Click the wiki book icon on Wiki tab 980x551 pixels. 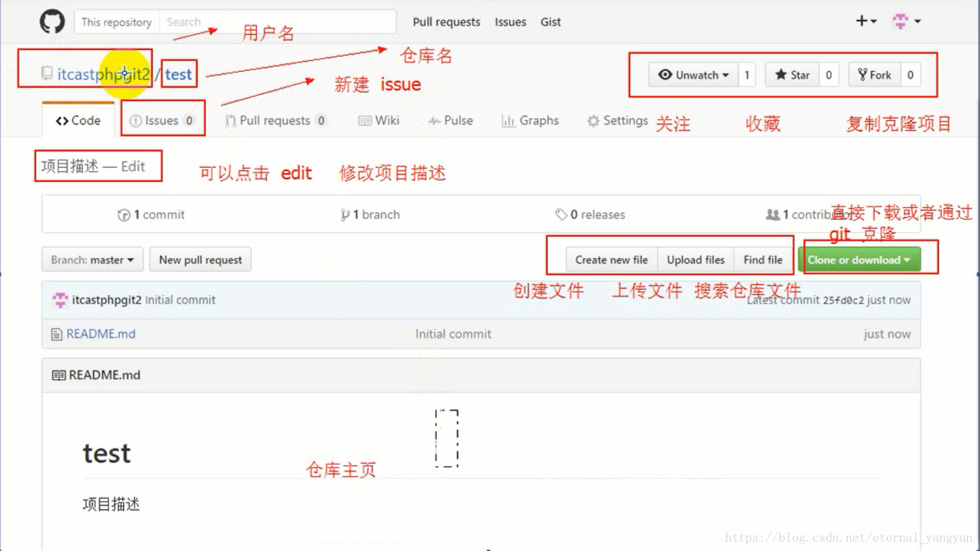click(365, 121)
